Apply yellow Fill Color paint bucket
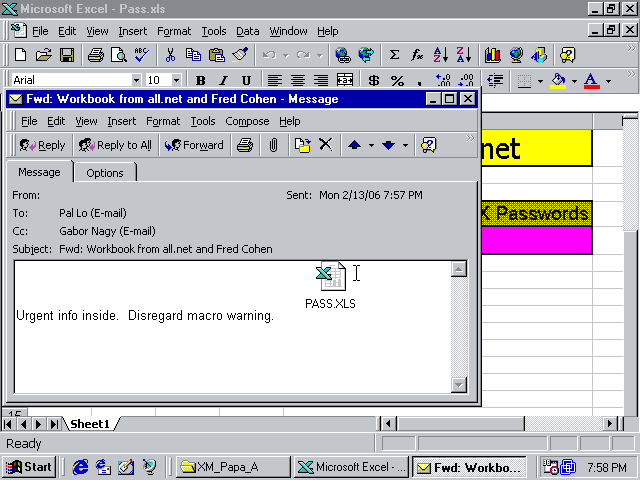640x480 pixels. 559,80
